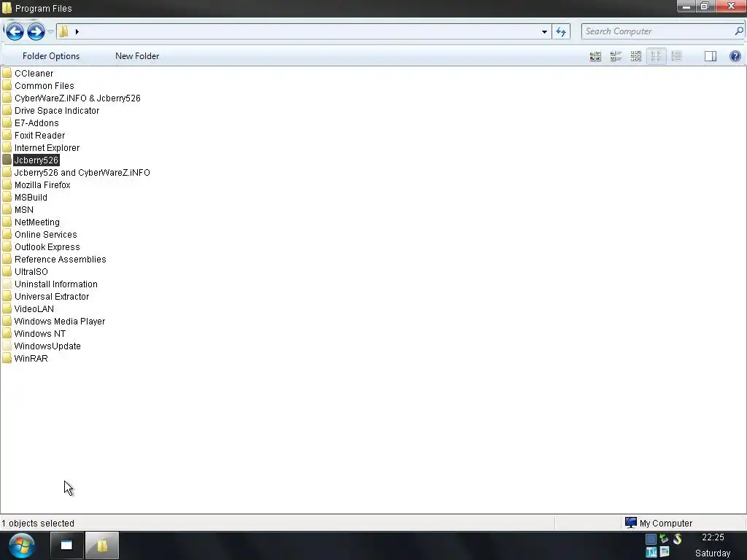Switch to Thumbnails view icon
The width and height of the screenshot is (747, 560).
pyautogui.click(x=595, y=56)
